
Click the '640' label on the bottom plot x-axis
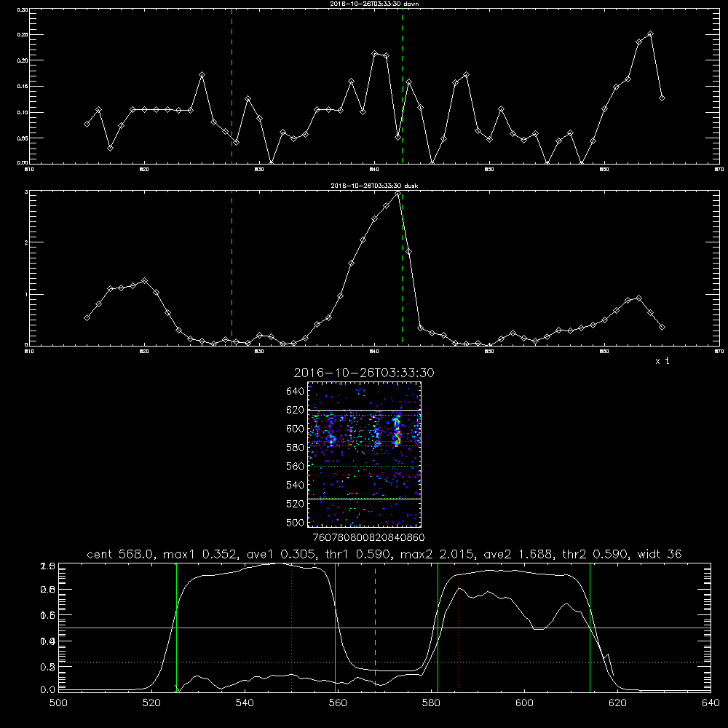pos(711,703)
